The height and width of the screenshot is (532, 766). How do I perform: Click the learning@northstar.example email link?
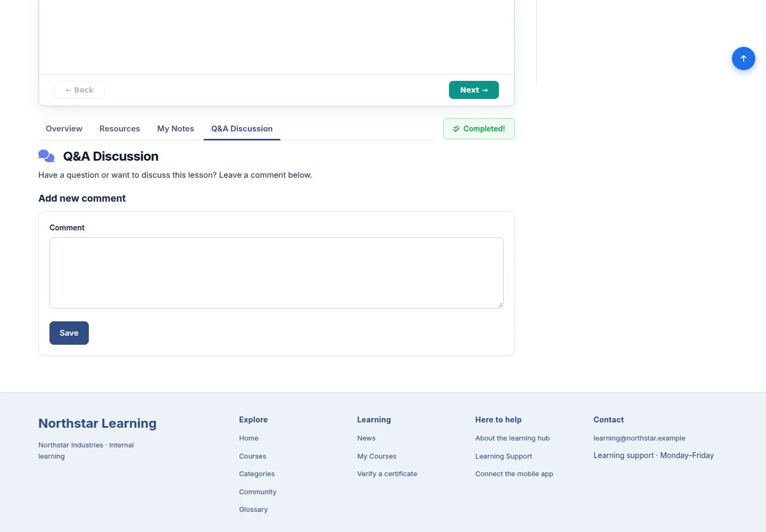tap(639, 438)
